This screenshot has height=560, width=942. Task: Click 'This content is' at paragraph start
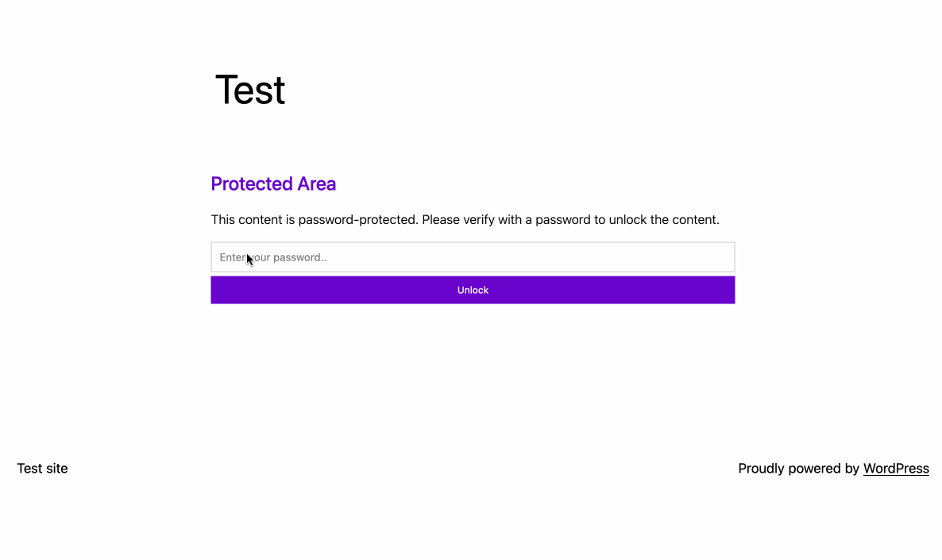[x=253, y=220]
